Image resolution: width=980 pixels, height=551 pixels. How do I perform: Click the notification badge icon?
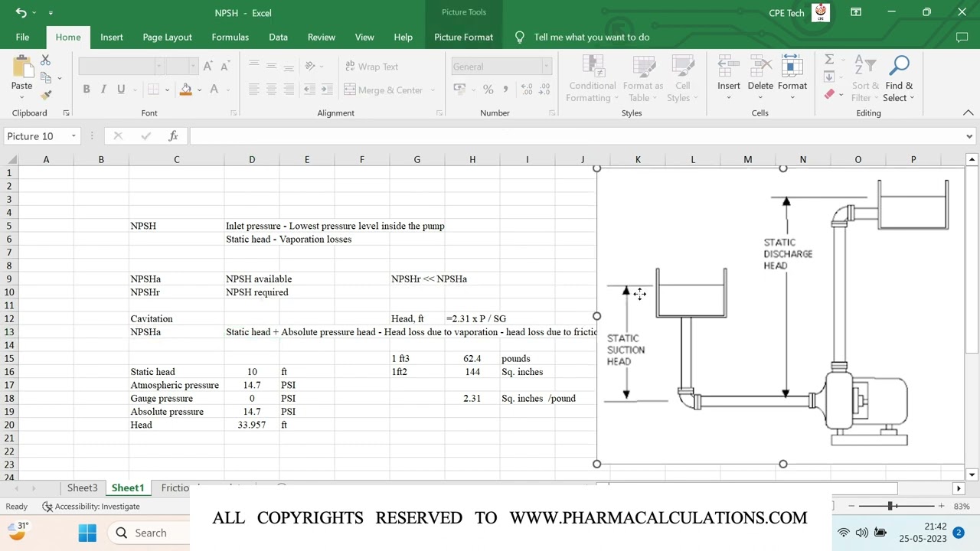tap(958, 533)
